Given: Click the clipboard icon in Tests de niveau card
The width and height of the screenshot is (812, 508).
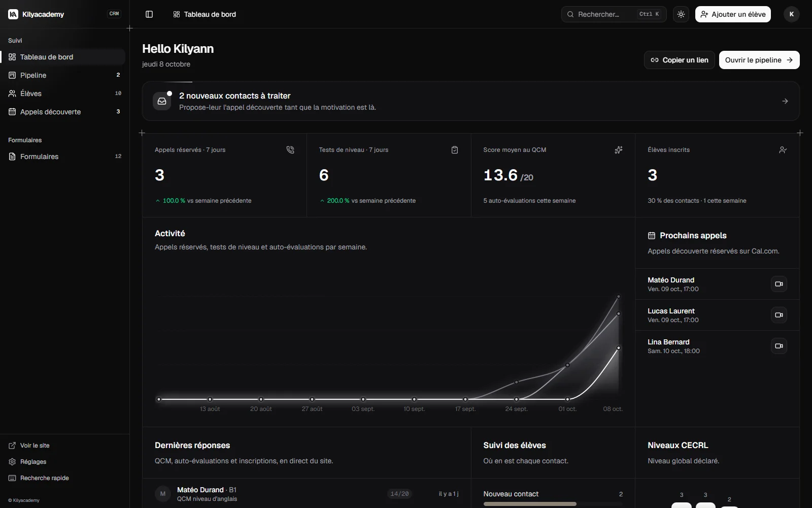Looking at the screenshot, I should coord(455,150).
